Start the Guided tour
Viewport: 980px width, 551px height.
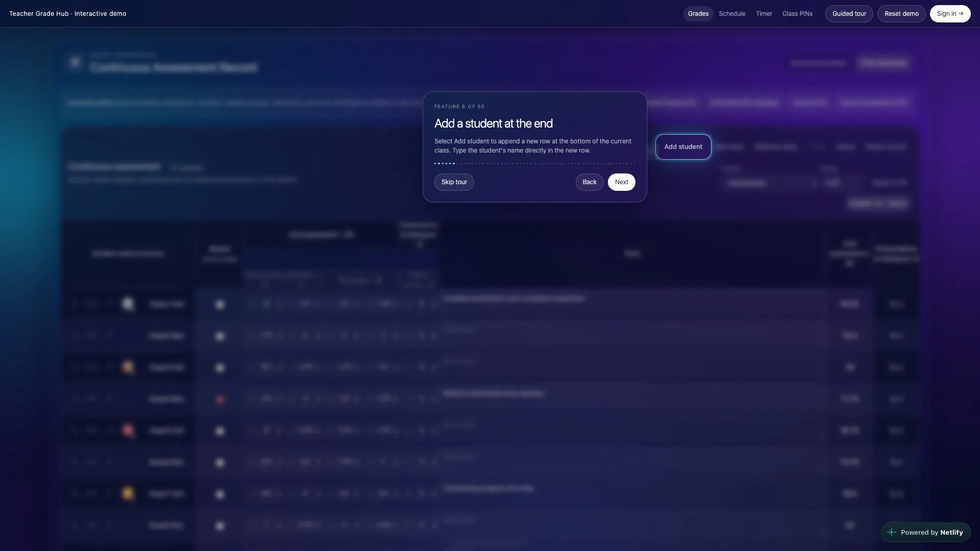pos(849,14)
